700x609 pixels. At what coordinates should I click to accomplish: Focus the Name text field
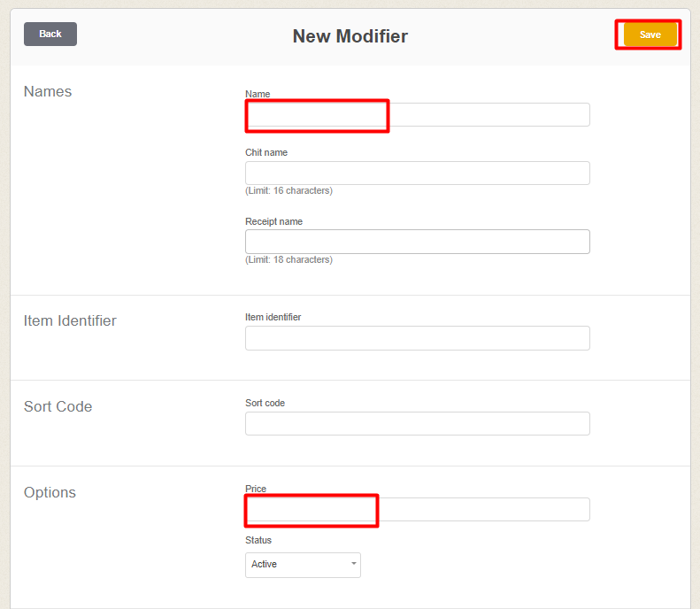417,115
